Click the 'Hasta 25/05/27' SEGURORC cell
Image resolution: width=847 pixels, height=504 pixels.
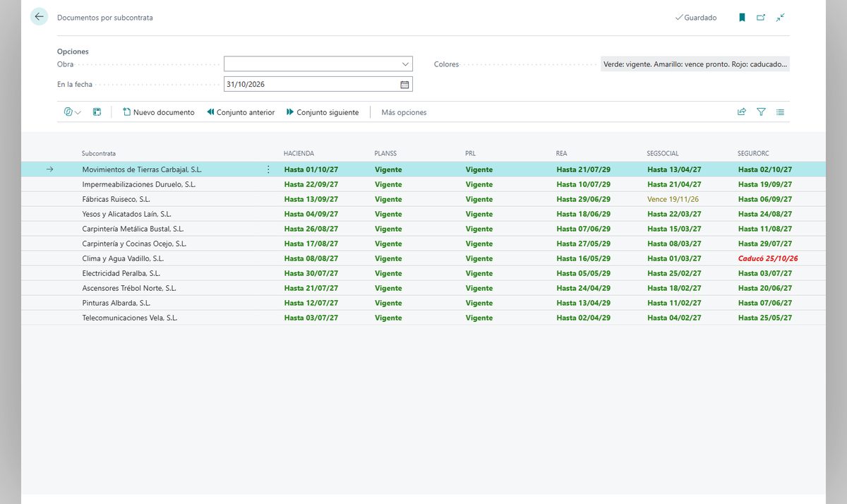click(x=765, y=318)
